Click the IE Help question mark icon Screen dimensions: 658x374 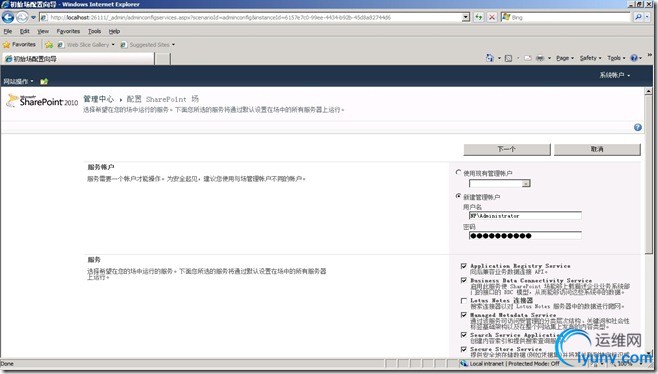click(x=634, y=58)
